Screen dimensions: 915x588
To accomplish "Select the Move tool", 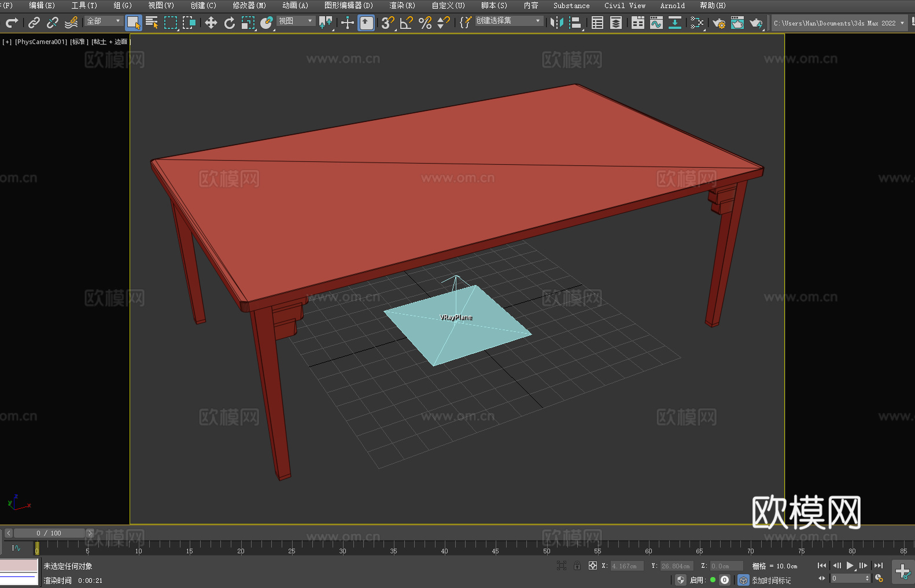I will tap(211, 23).
